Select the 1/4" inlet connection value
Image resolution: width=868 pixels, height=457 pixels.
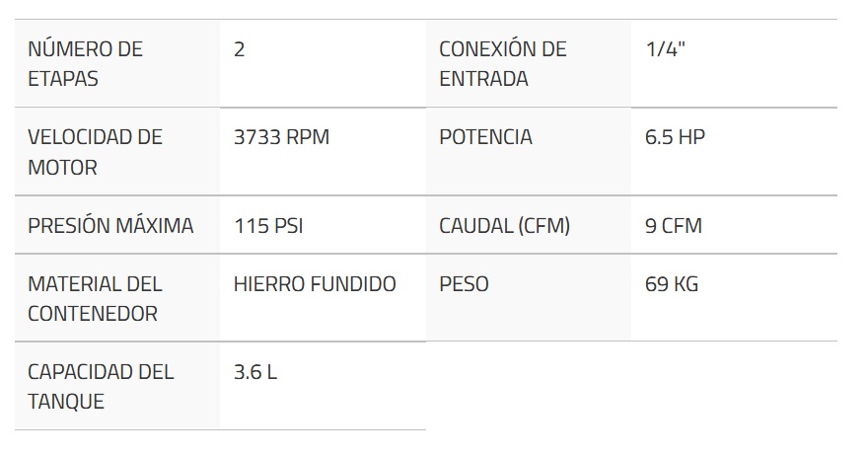665,49
